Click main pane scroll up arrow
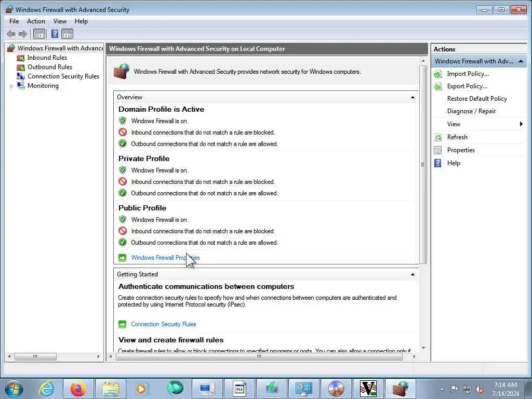The image size is (532, 399). (x=423, y=61)
